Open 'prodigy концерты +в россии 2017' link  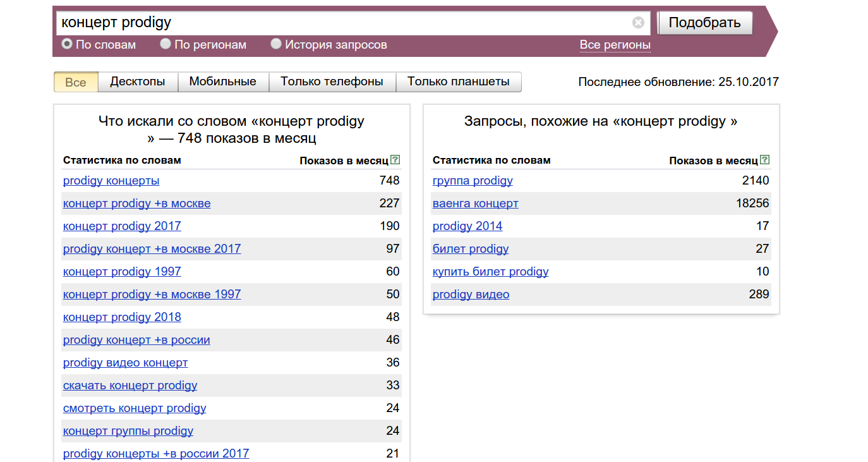click(x=156, y=454)
